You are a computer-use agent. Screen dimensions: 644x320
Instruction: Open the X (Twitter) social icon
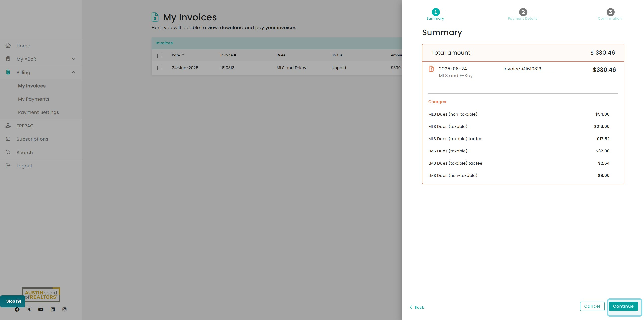pos(29,309)
